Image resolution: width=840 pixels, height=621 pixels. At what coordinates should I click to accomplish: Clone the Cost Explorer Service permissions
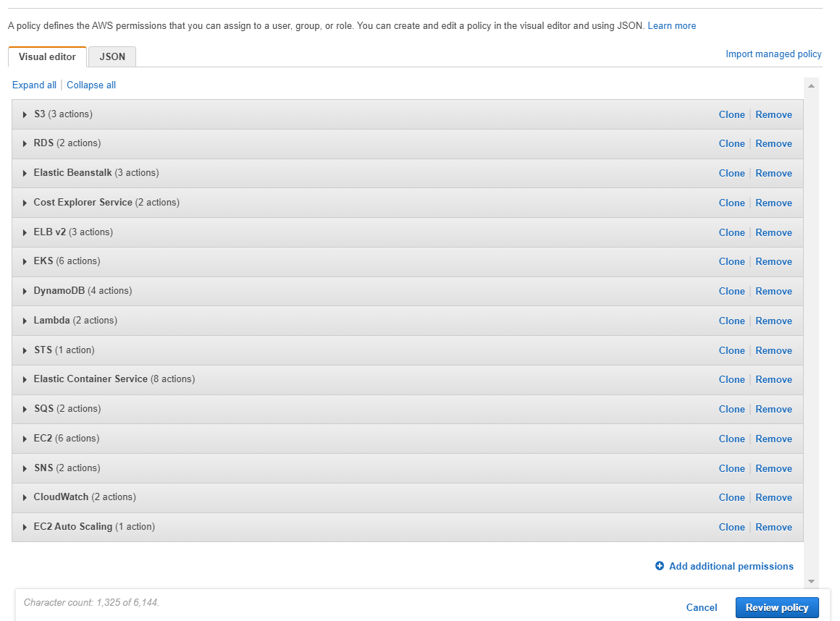tap(732, 203)
